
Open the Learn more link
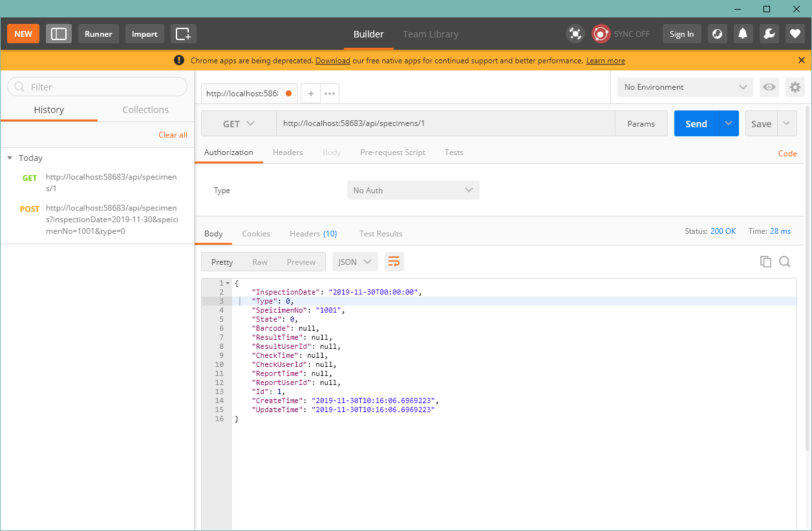[x=606, y=61]
